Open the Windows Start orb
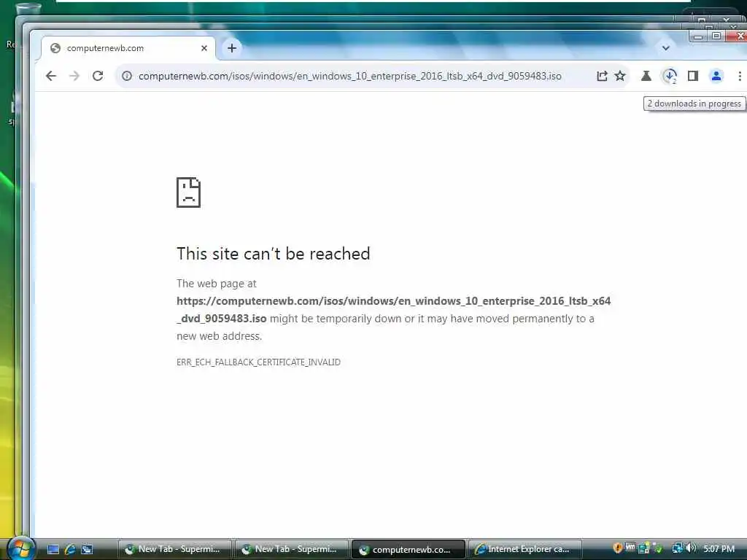Image resolution: width=747 pixels, height=560 pixels. [x=20, y=548]
